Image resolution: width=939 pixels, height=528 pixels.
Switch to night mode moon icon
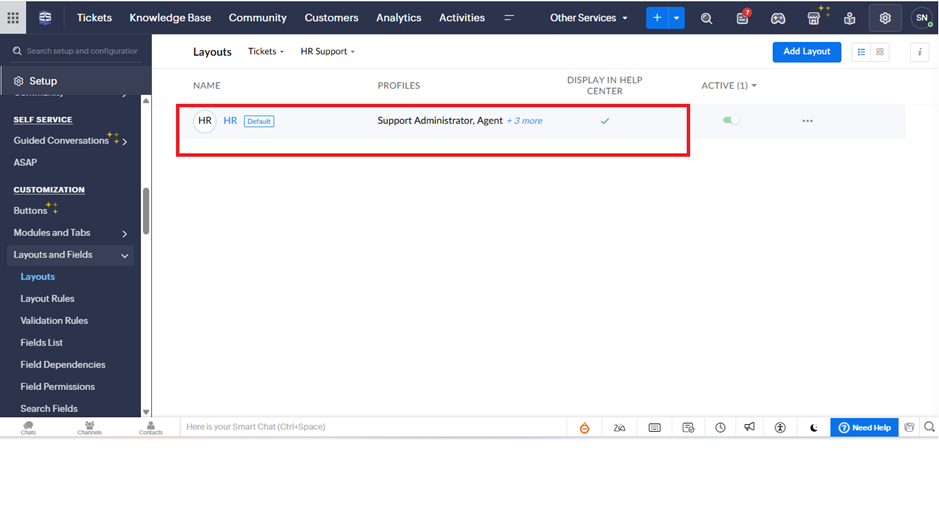(x=814, y=428)
